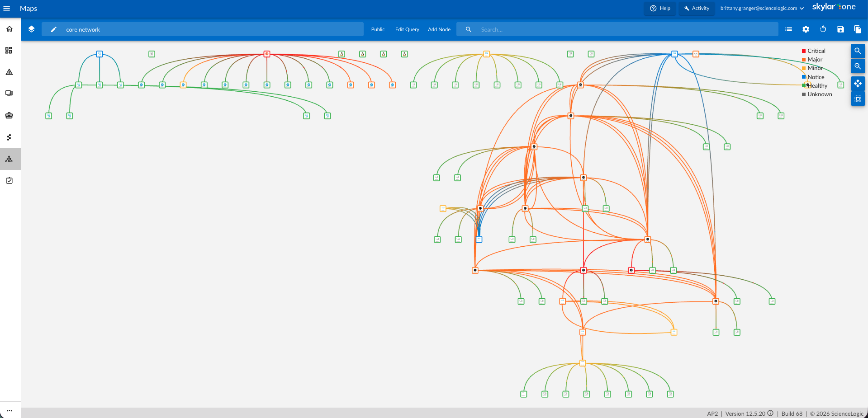Open the Maps topology sidebar icon
The width and height of the screenshot is (868, 418).
coord(9,159)
